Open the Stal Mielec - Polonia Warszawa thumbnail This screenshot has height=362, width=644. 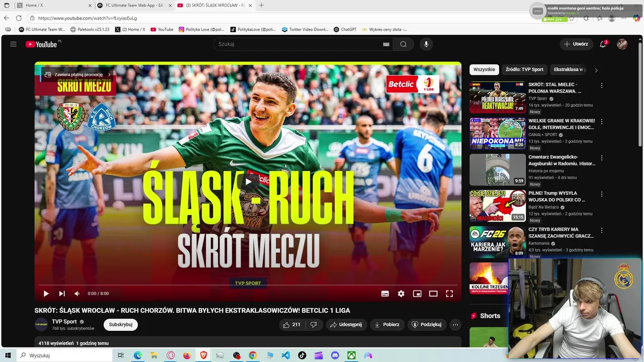coord(498,98)
